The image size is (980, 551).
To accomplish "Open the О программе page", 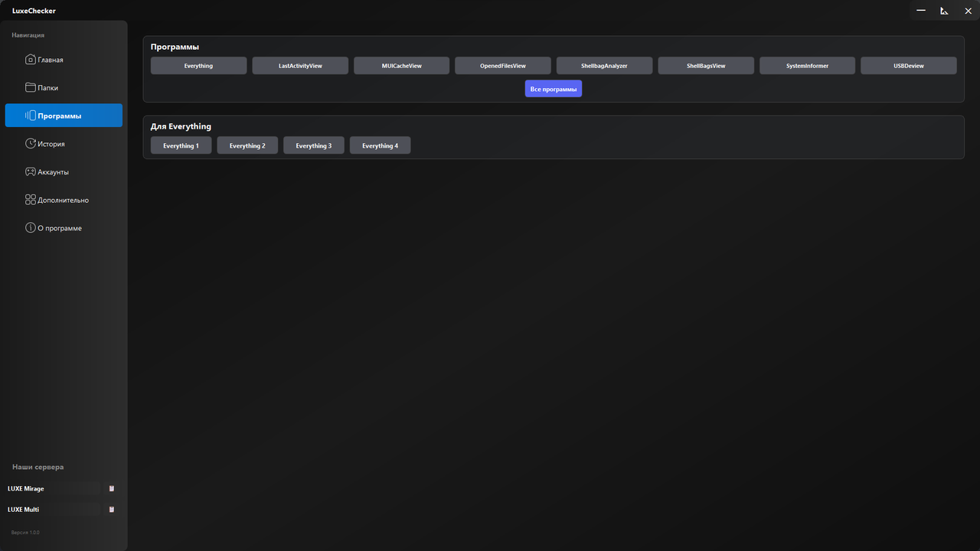I will click(64, 228).
